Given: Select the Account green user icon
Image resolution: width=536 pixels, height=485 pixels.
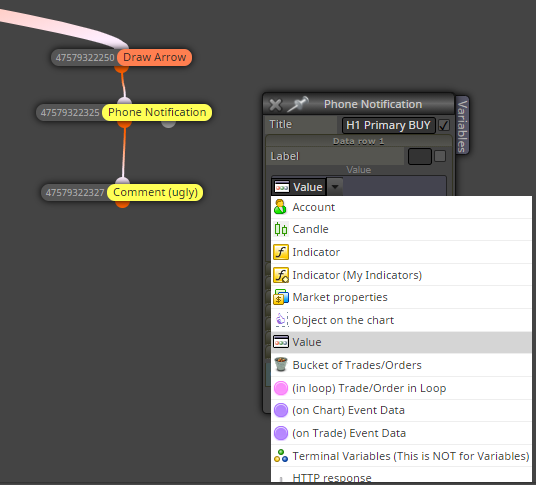Looking at the screenshot, I should point(280,207).
